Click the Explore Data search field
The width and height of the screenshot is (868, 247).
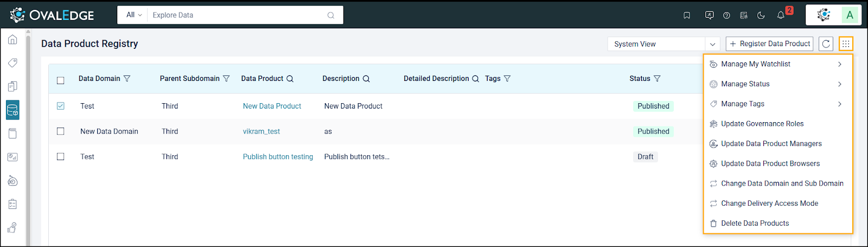(x=239, y=15)
